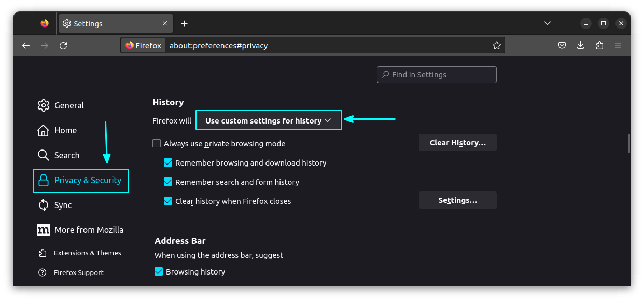Reload the page with the refresh icon
The height and width of the screenshot is (301, 644).
coord(63,46)
